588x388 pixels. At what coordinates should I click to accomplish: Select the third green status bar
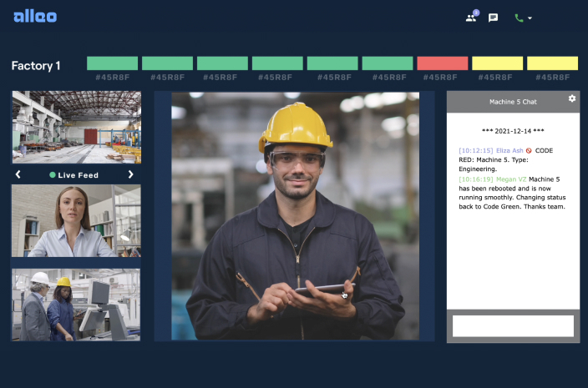click(222, 63)
